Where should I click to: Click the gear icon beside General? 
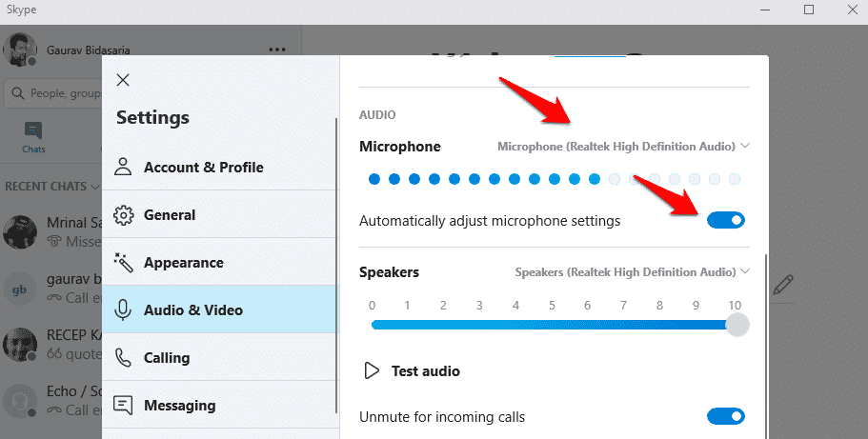click(123, 215)
